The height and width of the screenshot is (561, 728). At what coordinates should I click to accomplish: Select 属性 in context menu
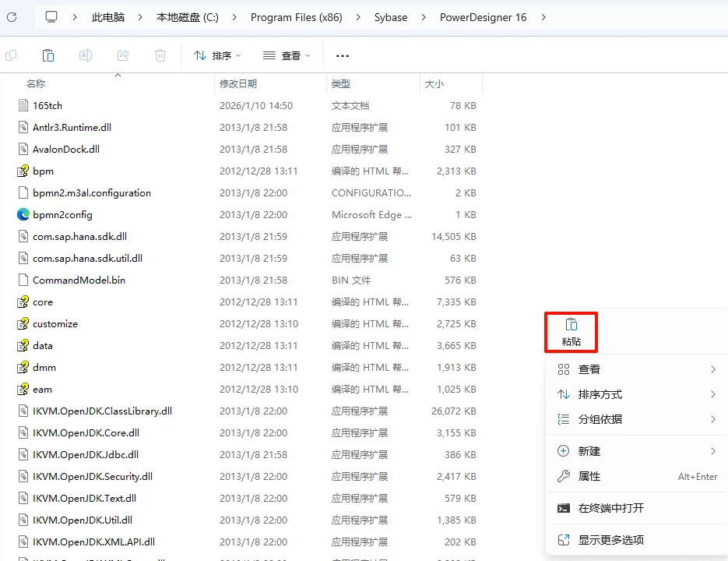pos(637,476)
